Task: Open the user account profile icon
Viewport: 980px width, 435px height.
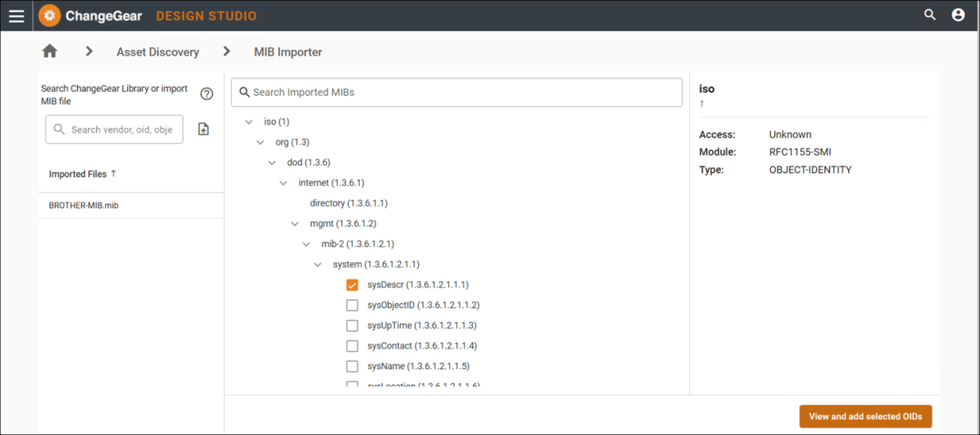Action: click(958, 15)
